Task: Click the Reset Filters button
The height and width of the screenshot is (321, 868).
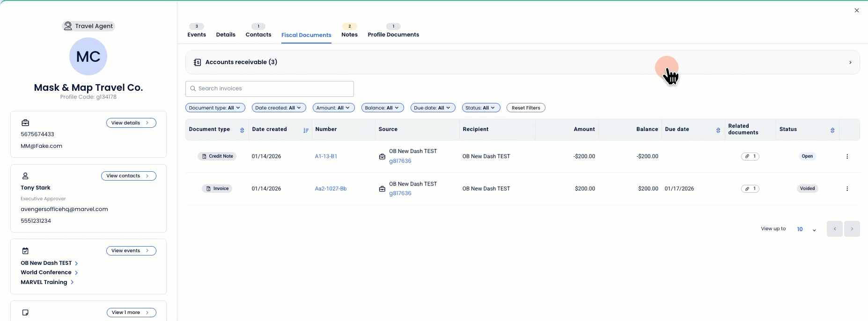Action: pos(526,108)
